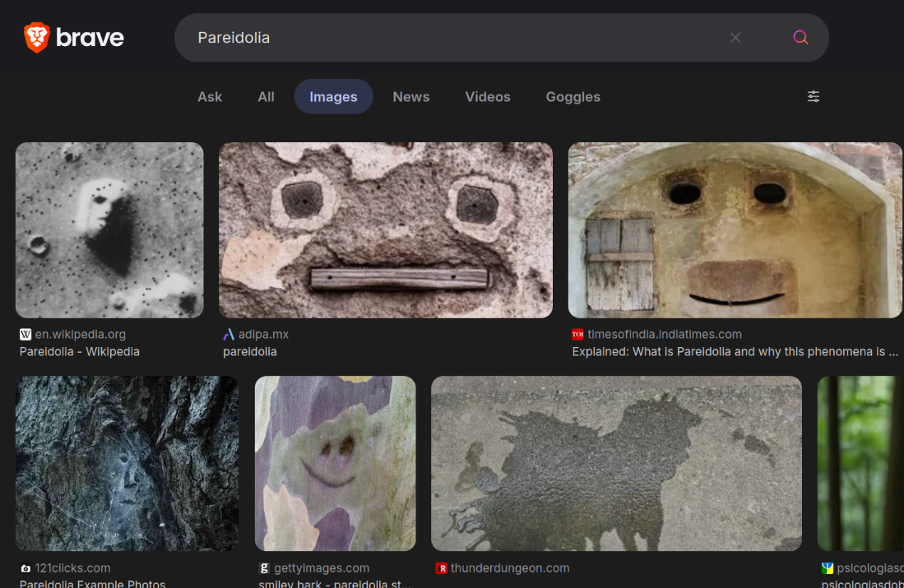Open the smiling wall niche image

point(735,230)
